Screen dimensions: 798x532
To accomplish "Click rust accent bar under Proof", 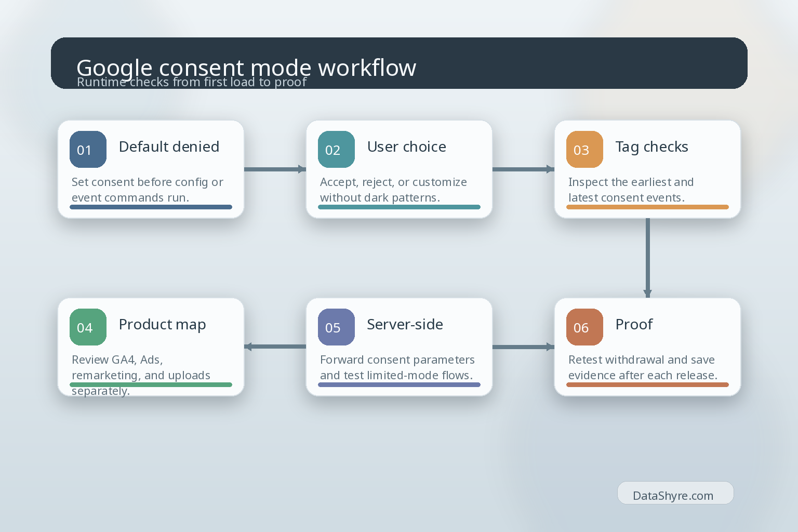I will [647, 384].
